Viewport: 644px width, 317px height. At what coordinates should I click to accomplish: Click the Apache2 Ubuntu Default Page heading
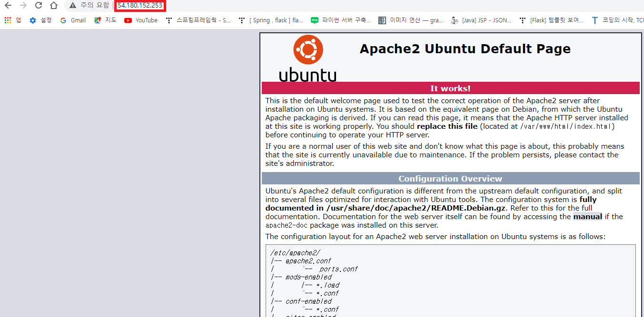click(465, 49)
